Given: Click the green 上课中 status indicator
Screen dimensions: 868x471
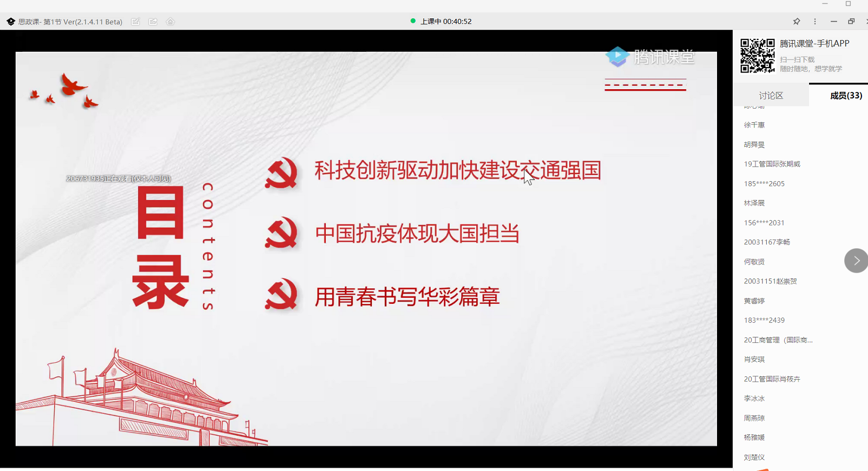Looking at the screenshot, I should click(413, 21).
